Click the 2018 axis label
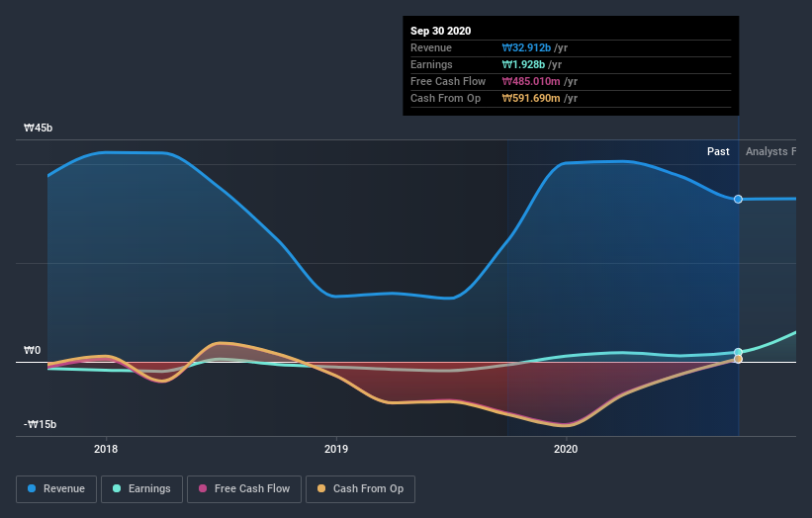812x518 pixels. (x=106, y=449)
